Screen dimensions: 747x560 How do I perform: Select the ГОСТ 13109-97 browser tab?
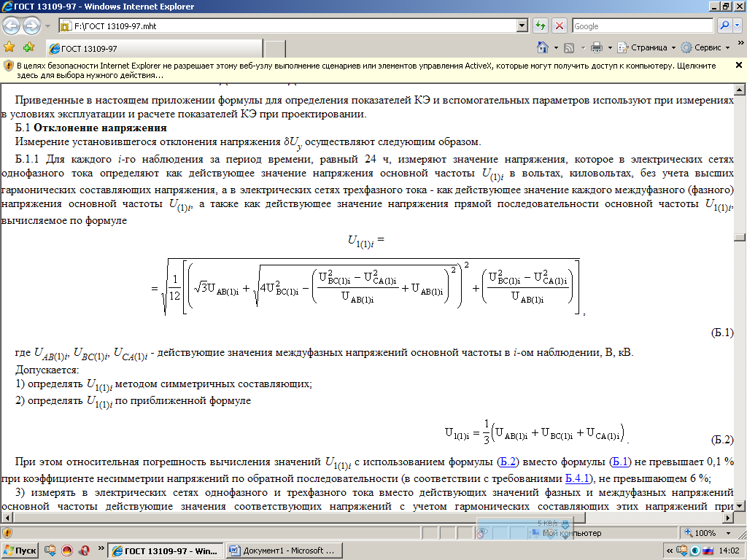[155, 49]
